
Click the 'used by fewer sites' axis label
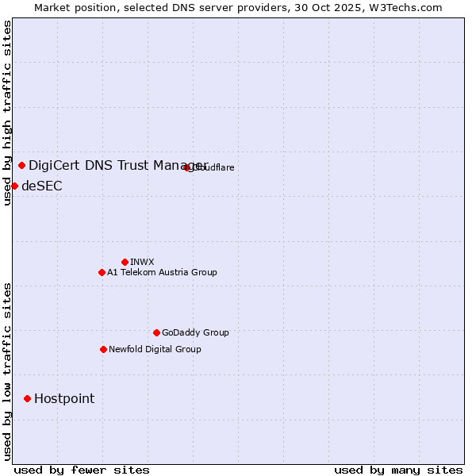82,470
